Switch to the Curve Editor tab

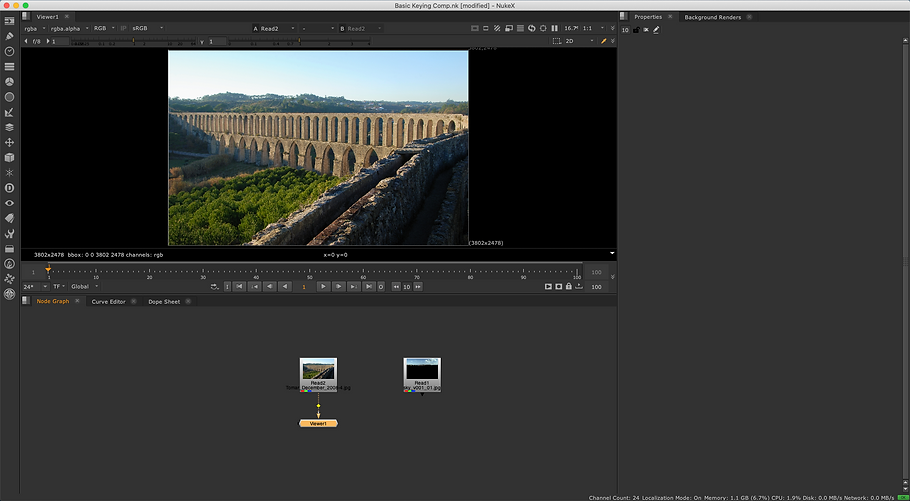pyautogui.click(x=109, y=302)
